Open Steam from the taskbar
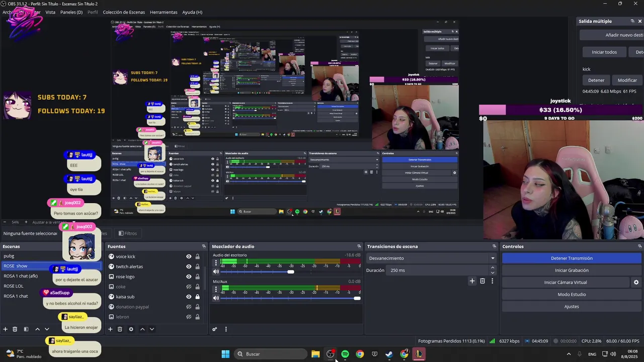This screenshot has height=362, width=644. click(389, 354)
